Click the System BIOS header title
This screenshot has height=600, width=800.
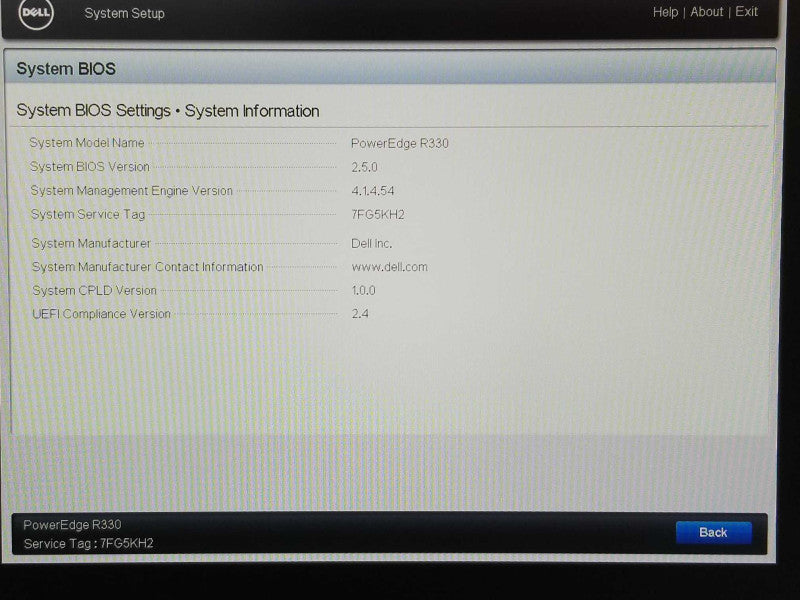(x=66, y=69)
